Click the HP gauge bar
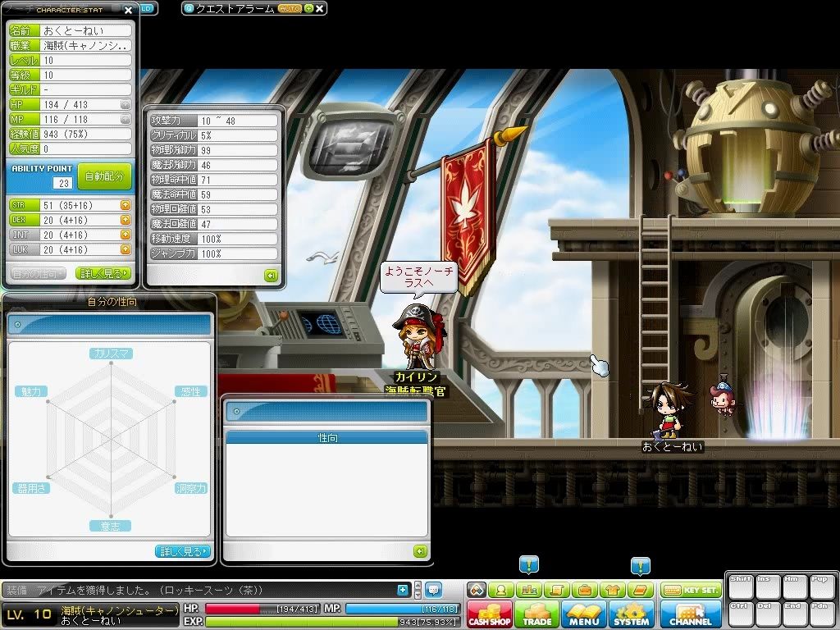 (x=262, y=609)
